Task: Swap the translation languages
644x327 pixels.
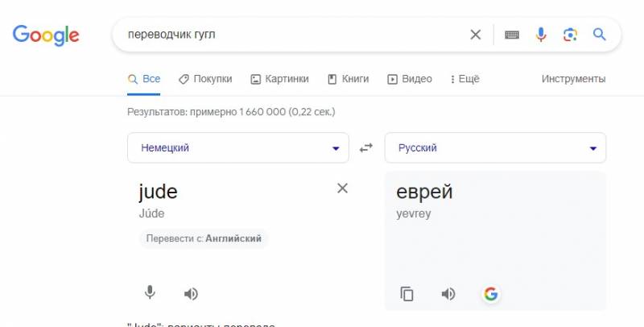Action: pyautogui.click(x=366, y=148)
